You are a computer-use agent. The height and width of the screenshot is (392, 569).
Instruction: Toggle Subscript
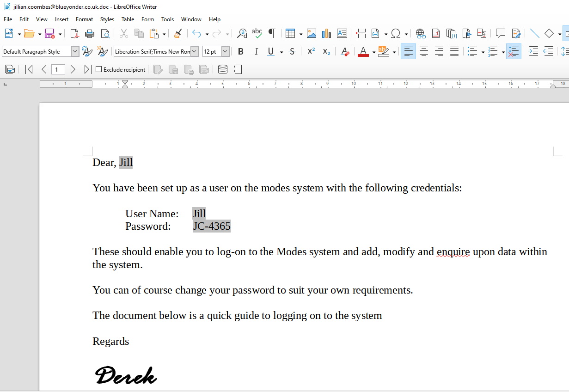pos(326,52)
